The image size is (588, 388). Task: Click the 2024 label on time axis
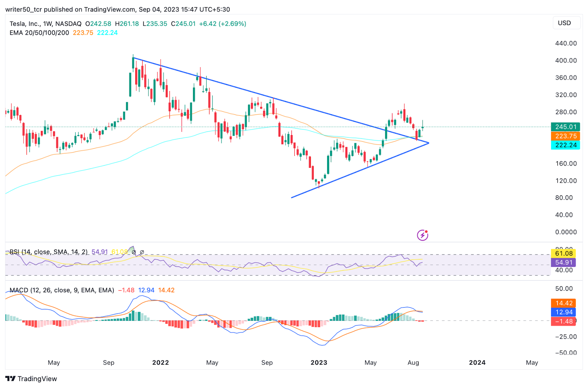[x=477, y=363]
